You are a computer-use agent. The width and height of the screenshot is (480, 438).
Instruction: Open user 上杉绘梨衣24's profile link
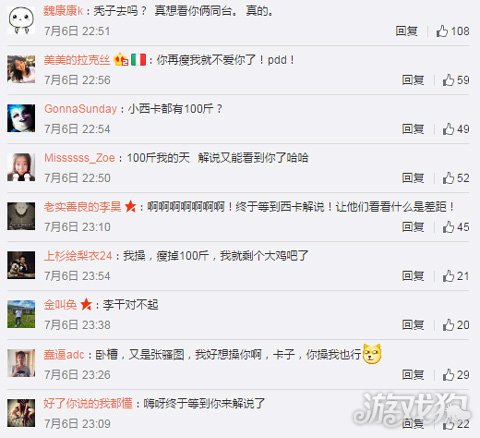(78, 256)
